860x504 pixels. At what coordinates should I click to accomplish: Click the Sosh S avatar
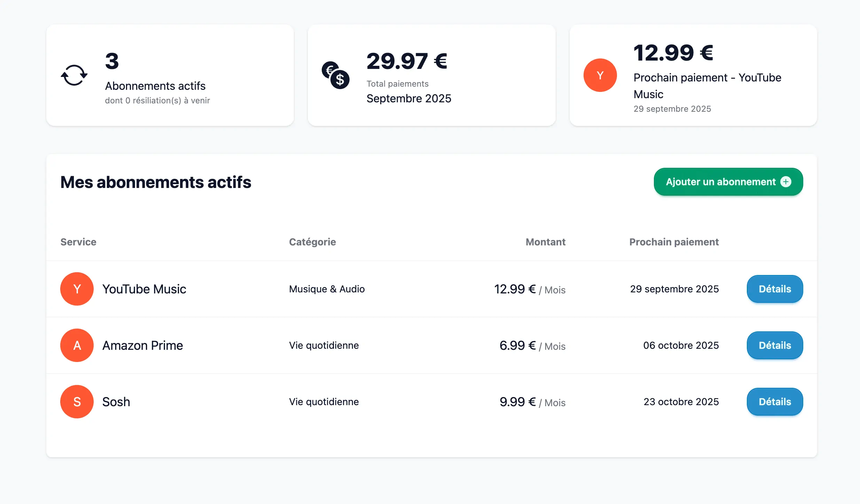(77, 402)
